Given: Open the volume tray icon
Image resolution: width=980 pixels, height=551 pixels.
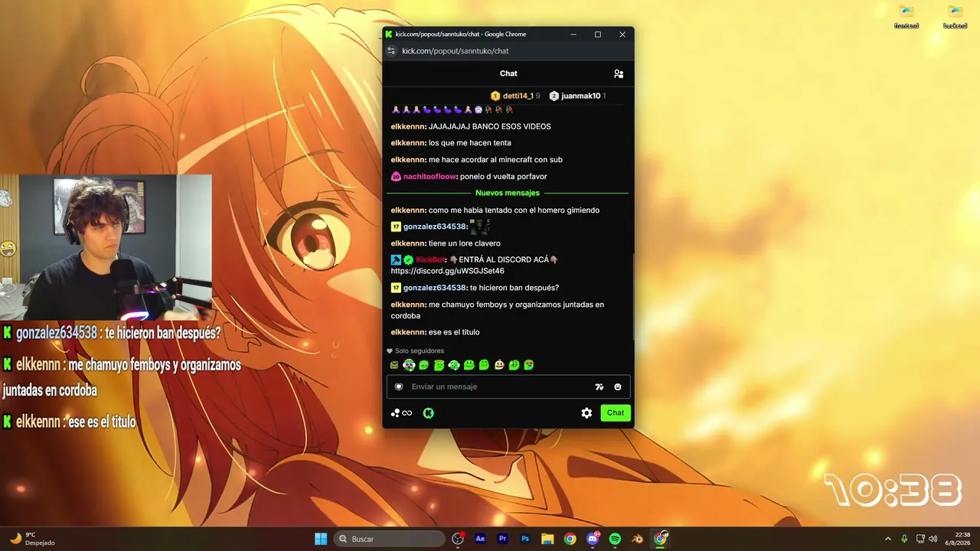Looking at the screenshot, I should coord(933,539).
